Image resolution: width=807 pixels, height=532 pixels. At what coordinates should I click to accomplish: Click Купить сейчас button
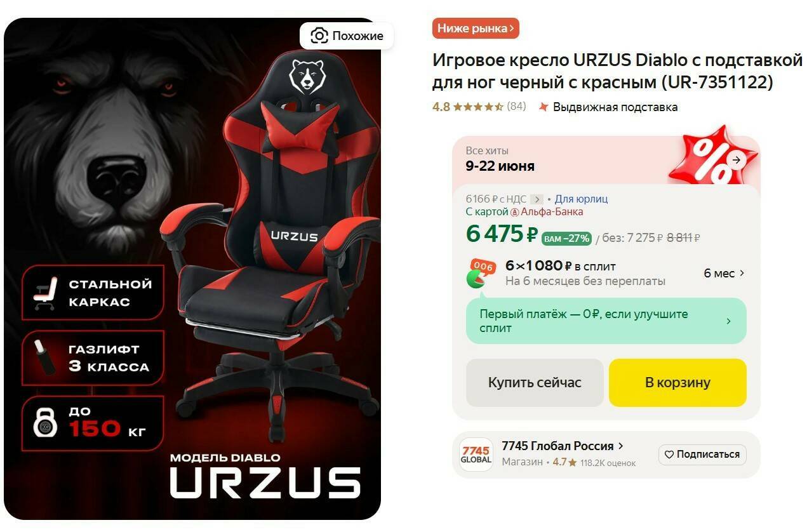tap(535, 383)
